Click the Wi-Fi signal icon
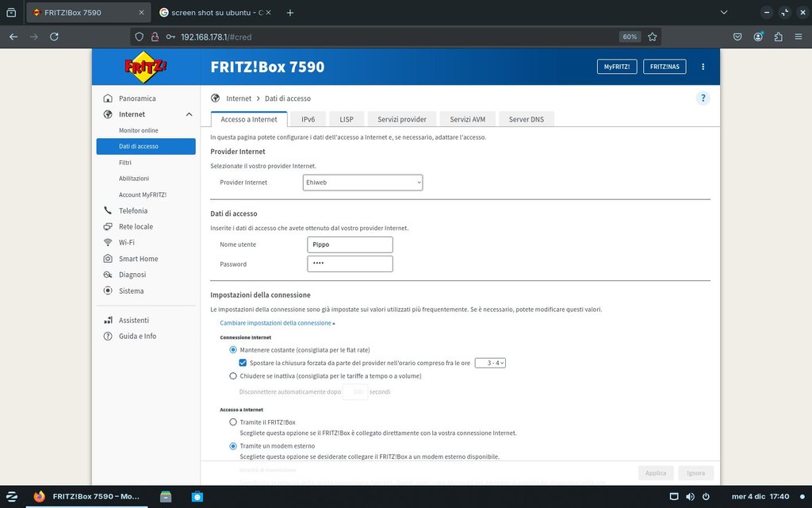The image size is (812, 508). 108,243
